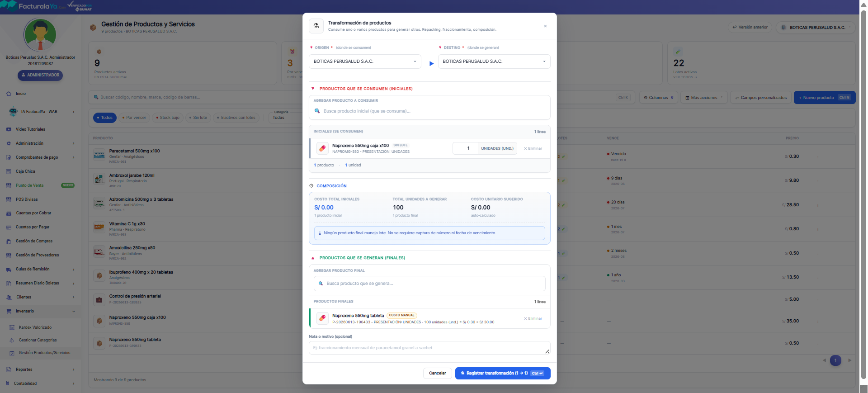Select the Inactivos con lotes filter chip
868x393 pixels.
click(236, 118)
